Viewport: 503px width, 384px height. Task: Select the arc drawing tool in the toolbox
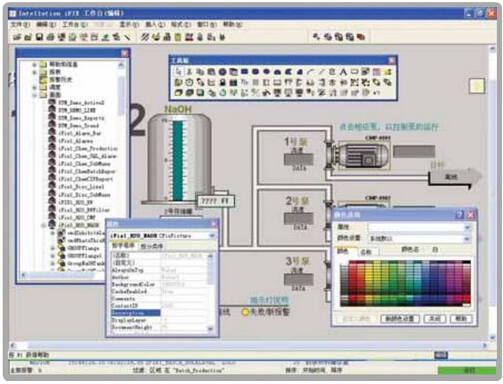[310, 71]
